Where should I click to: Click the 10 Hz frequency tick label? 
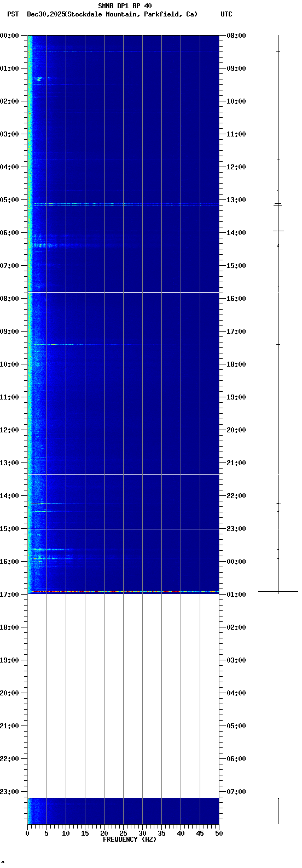click(66, 833)
